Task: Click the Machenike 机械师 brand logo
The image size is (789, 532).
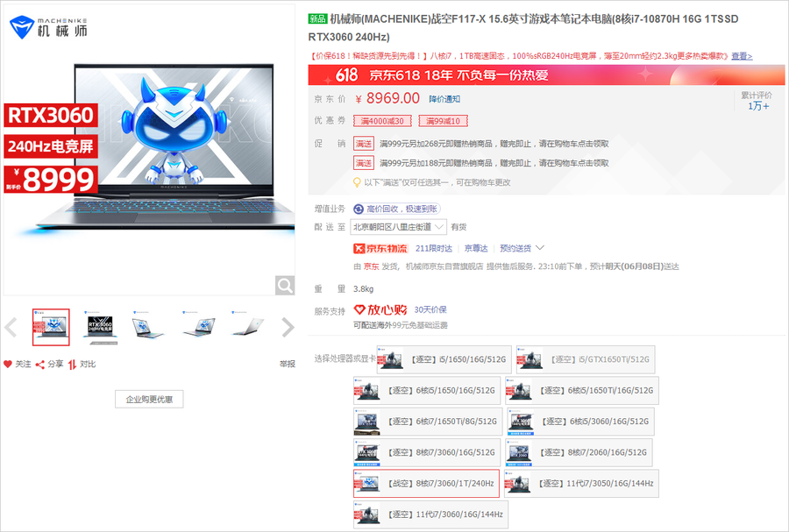Action: (x=49, y=28)
